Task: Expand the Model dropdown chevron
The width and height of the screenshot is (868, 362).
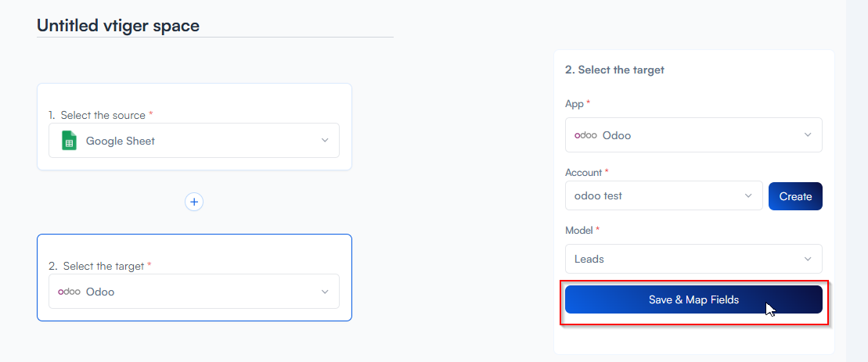Action: click(808, 259)
